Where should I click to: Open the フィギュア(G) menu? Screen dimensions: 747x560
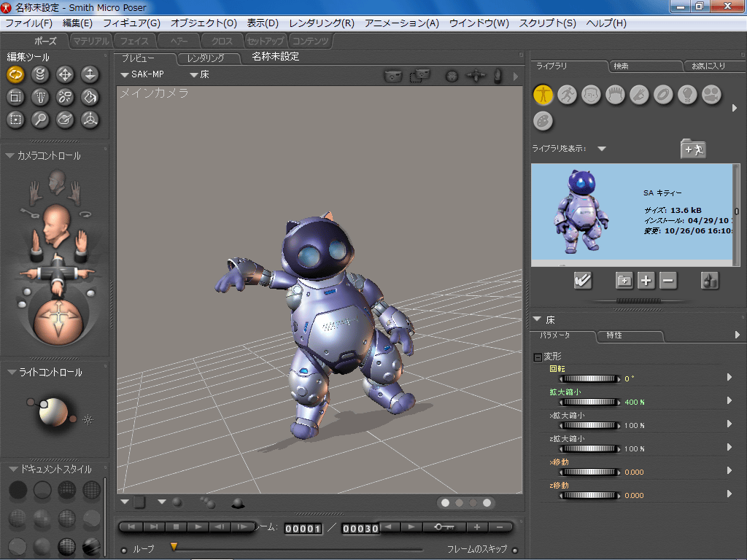pos(131,23)
